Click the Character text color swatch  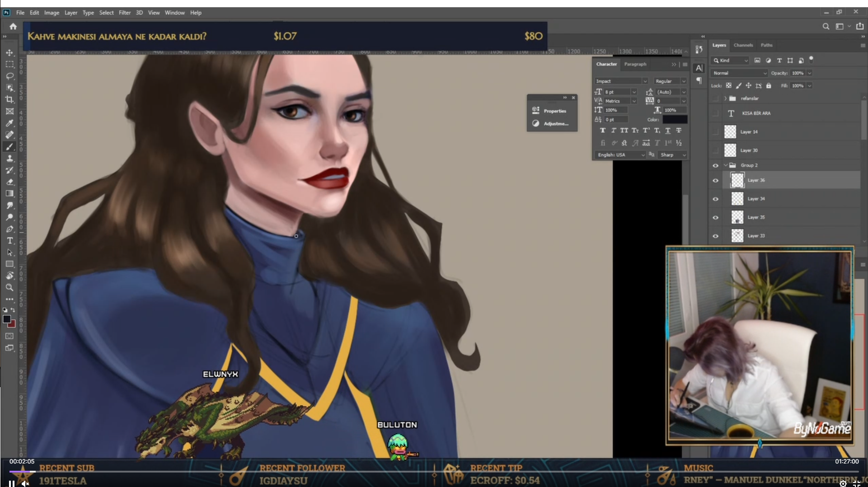coord(675,120)
